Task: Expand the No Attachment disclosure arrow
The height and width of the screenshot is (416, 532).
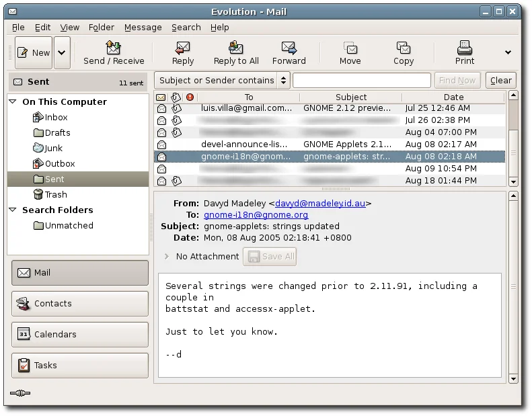Action: tap(166, 256)
